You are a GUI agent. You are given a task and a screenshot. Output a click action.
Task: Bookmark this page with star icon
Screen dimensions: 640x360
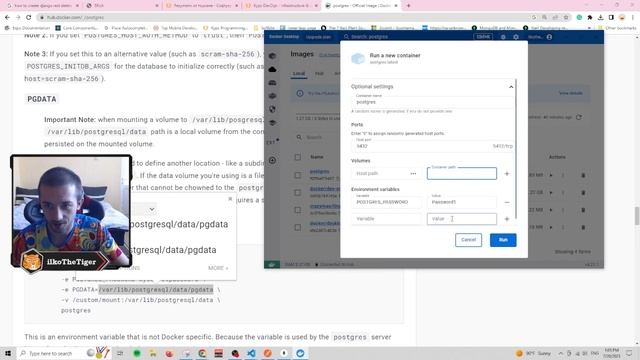click(566, 17)
